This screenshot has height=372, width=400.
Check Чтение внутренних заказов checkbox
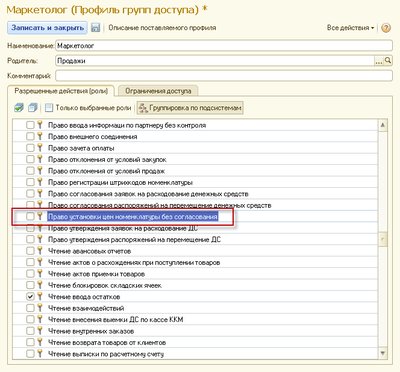click(30, 331)
